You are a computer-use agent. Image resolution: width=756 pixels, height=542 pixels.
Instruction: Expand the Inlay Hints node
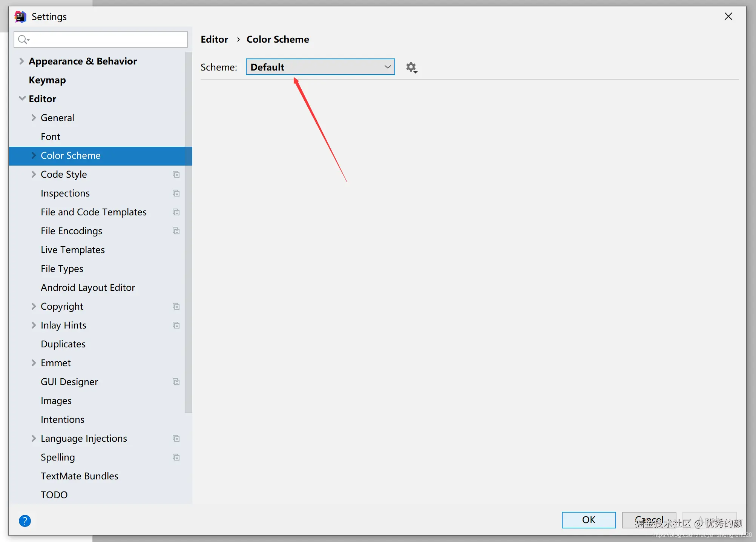[x=34, y=325]
